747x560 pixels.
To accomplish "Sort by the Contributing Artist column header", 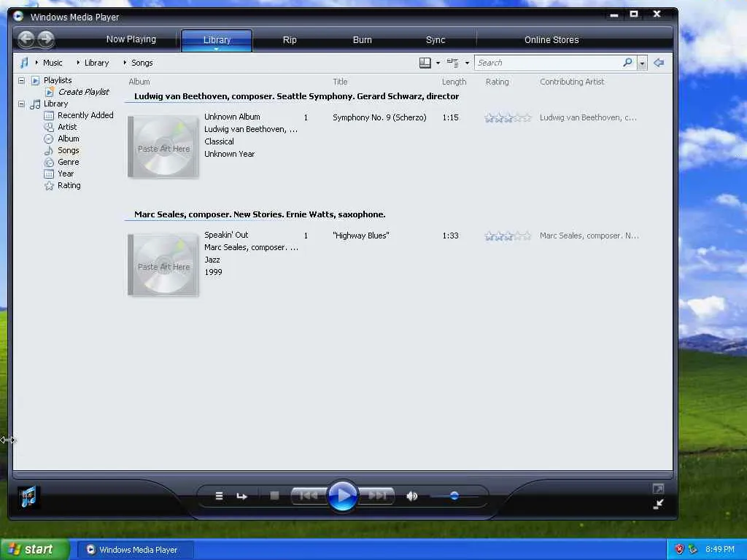I will [x=572, y=82].
